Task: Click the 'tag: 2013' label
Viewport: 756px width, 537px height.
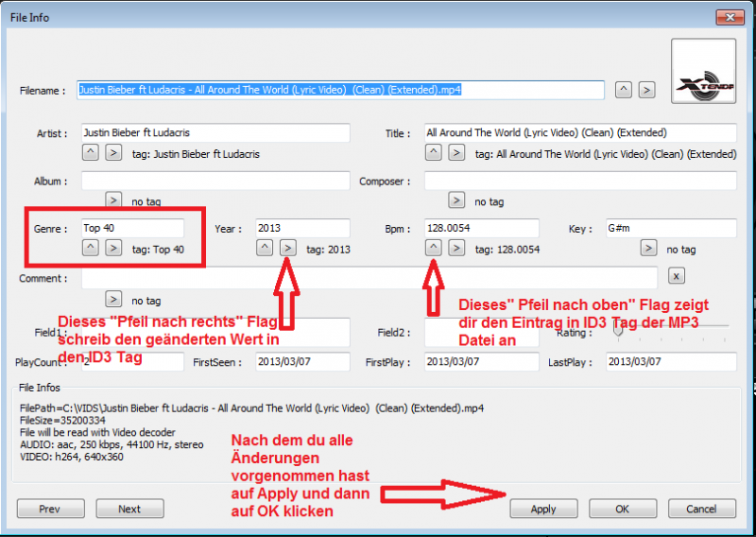Action: pyautogui.click(x=328, y=250)
